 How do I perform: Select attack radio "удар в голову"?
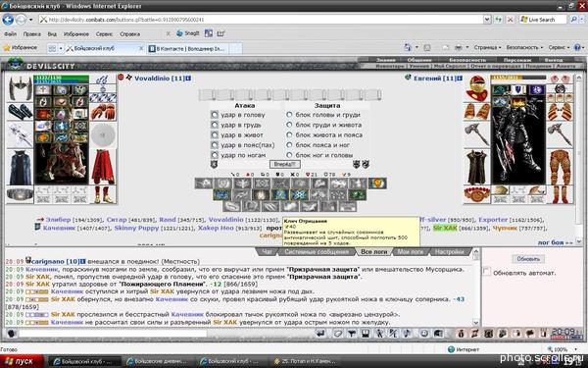click(x=214, y=115)
